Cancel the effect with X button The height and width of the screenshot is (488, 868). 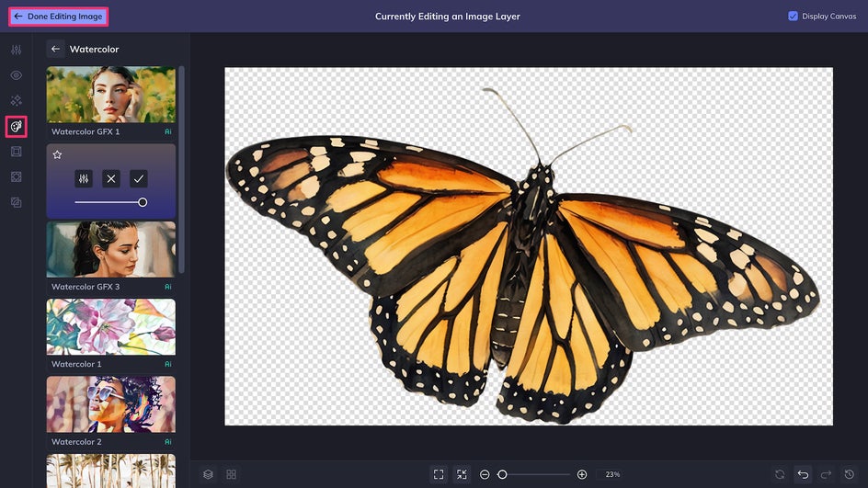click(111, 178)
